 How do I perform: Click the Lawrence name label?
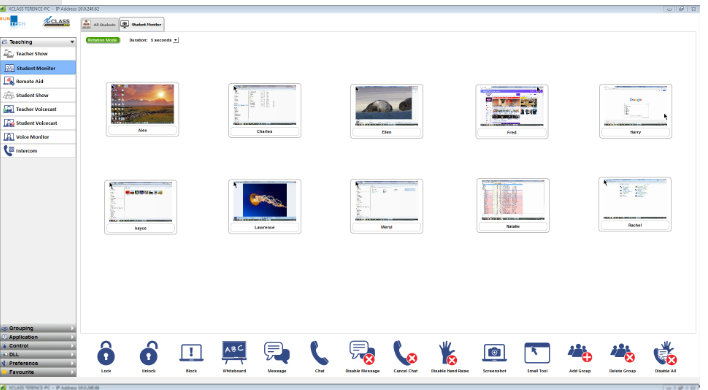point(265,228)
